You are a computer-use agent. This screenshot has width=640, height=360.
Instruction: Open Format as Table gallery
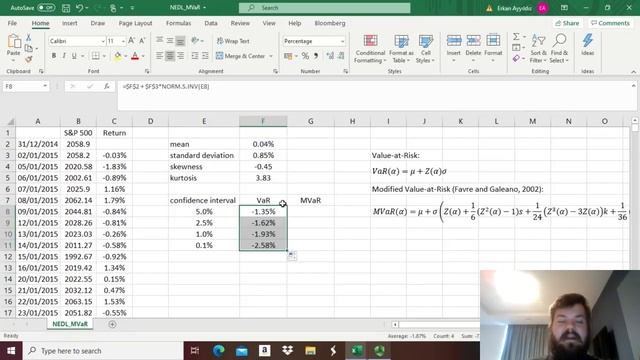coord(401,49)
